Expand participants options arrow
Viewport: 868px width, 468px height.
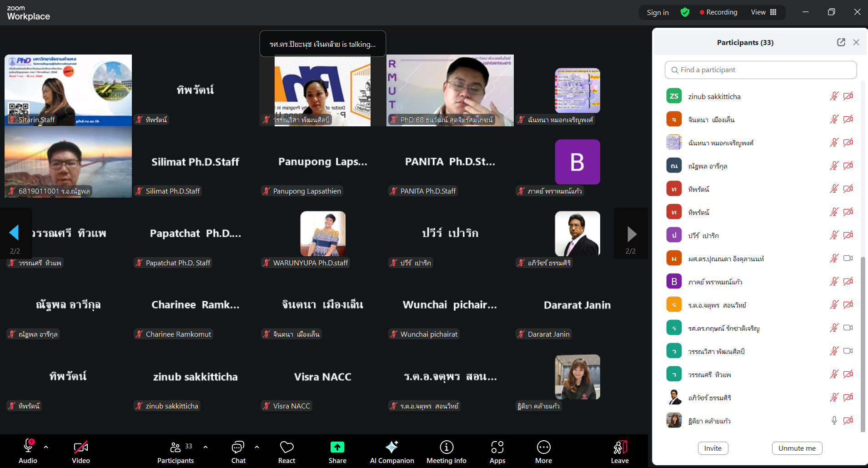(206, 447)
